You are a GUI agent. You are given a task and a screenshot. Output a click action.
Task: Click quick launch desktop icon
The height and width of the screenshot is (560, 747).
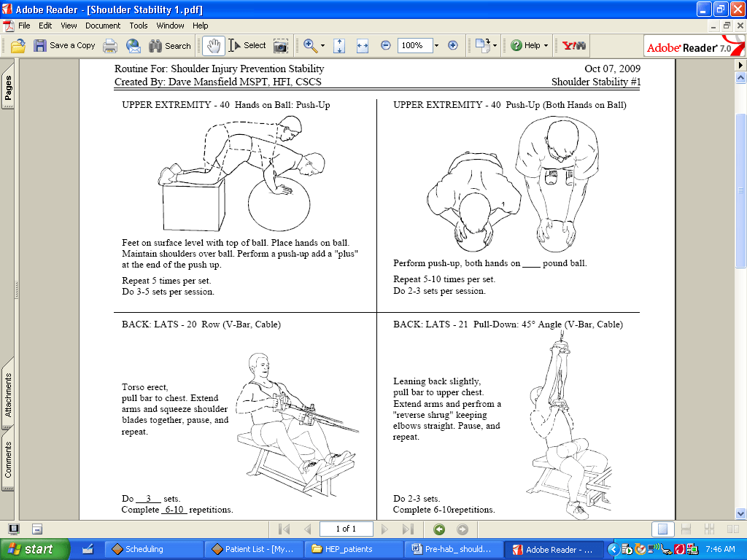coord(88,549)
